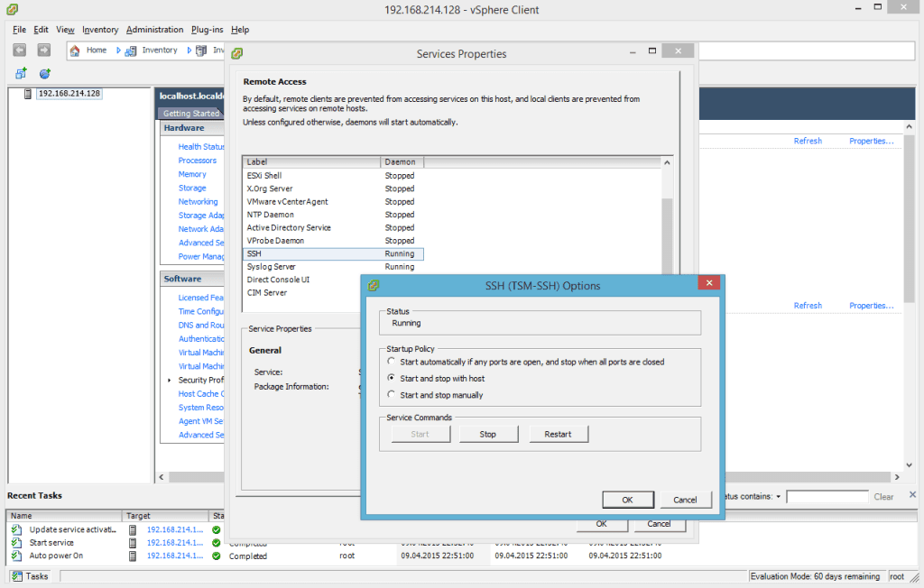Click OK in Services Properties dialog
924x588 pixels.
(x=601, y=524)
